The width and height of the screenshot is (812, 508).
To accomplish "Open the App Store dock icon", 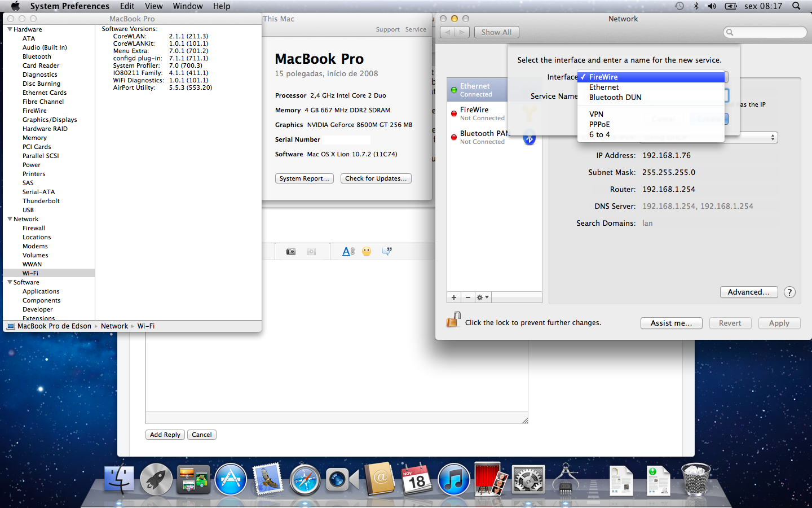I will pos(231,480).
